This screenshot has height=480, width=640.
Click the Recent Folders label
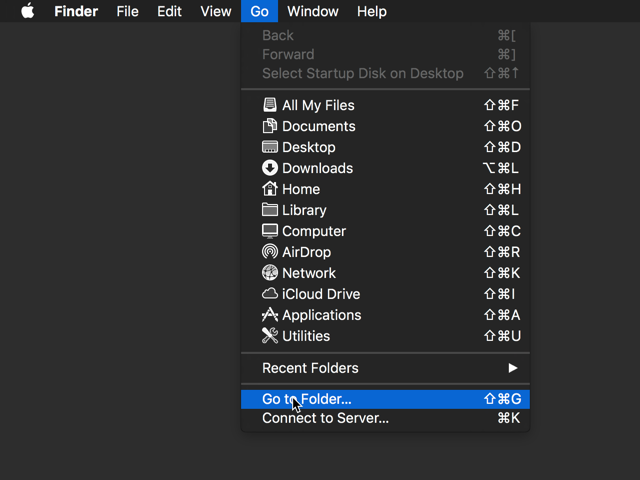(x=310, y=368)
